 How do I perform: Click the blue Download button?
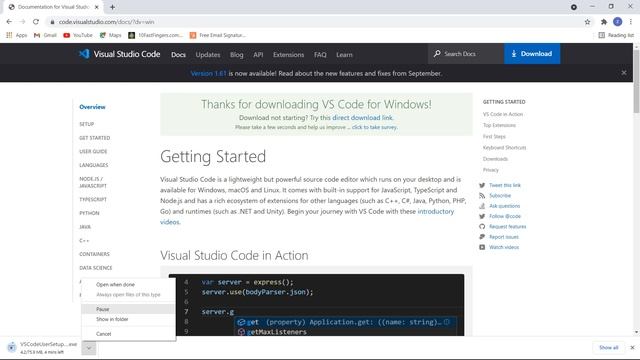click(x=532, y=54)
